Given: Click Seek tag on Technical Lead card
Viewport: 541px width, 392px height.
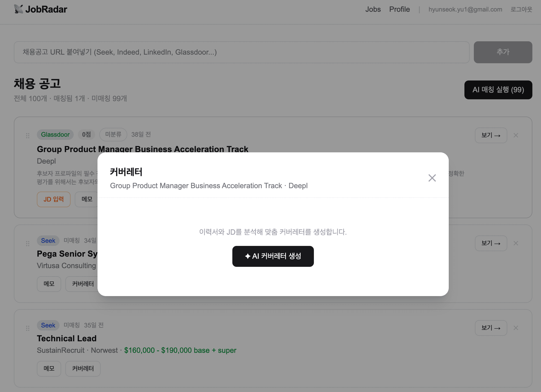Looking at the screenshot, I should [x=48, y=325].
